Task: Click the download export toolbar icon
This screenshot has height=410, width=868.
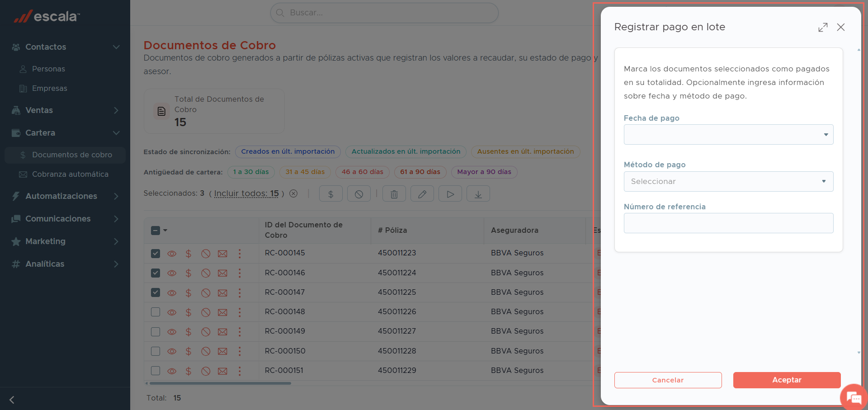Action: 478,194
